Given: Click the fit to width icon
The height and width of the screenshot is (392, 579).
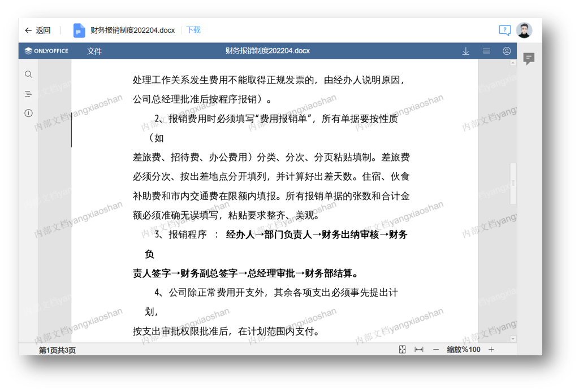Looking at the screenshot, I should tap(419, 350).
